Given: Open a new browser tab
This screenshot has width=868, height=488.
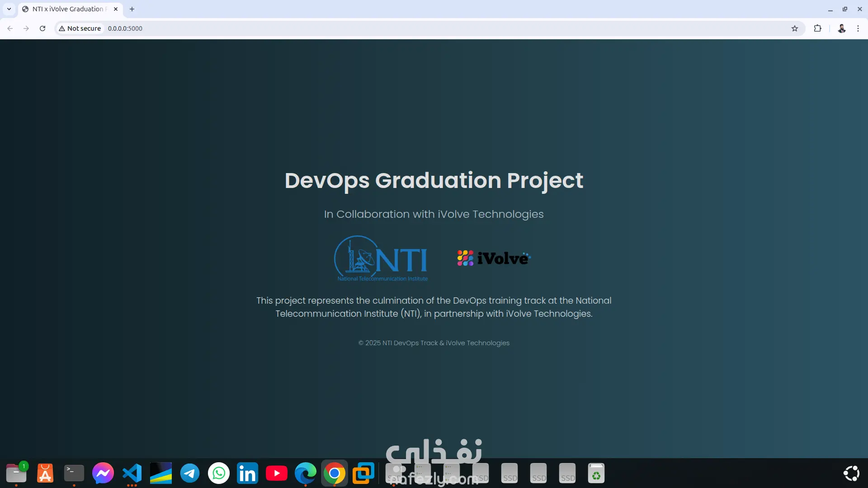Looking at the screenshot, I should (x=132, y=9).
